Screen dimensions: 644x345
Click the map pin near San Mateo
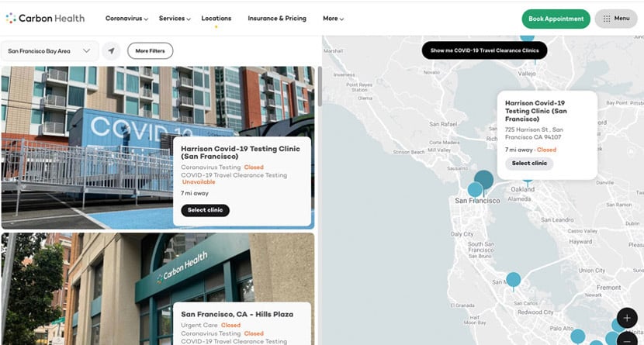pyautogui.click(x=513, y=280)
